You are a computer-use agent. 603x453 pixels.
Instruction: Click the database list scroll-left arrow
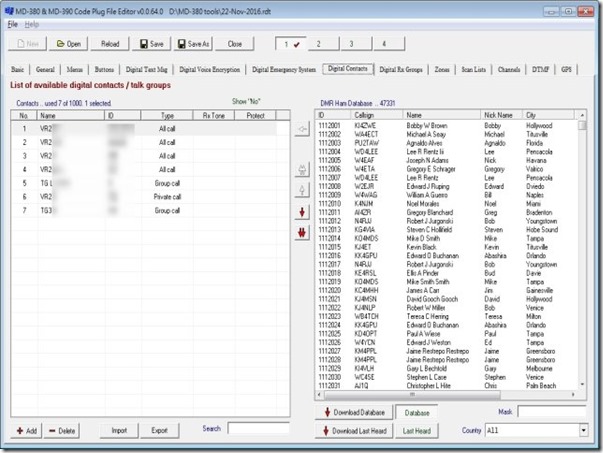tap(319, 395)
